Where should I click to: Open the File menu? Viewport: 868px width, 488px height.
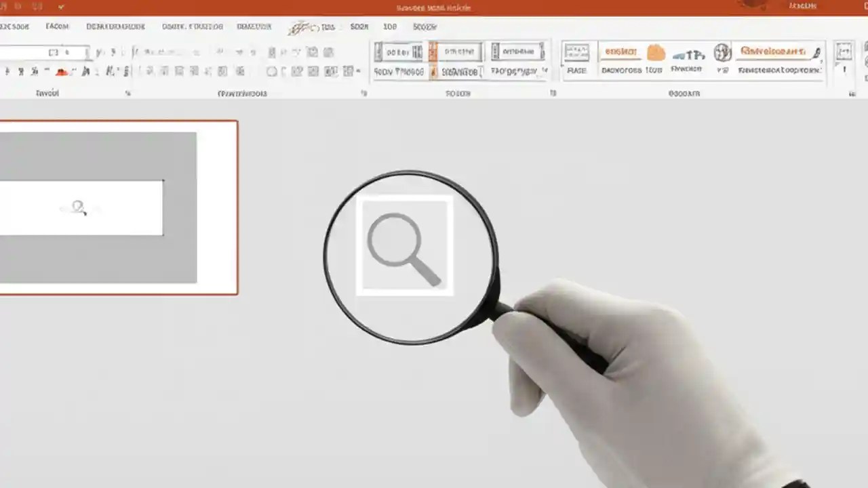16,26
